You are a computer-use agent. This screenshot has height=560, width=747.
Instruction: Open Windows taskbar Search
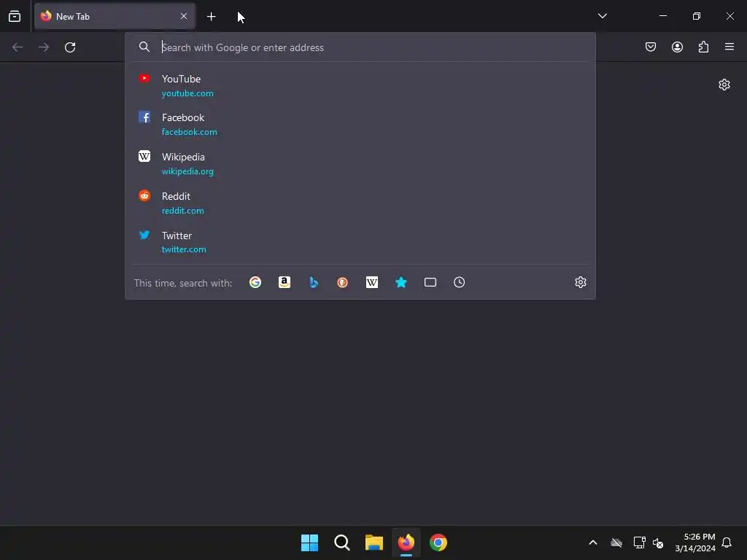point(341,542)
